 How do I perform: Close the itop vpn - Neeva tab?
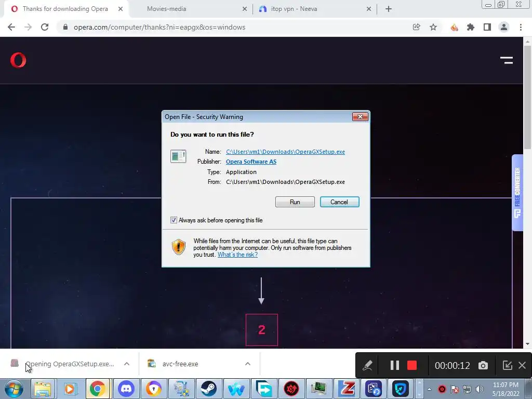click(x=369, y=9)
